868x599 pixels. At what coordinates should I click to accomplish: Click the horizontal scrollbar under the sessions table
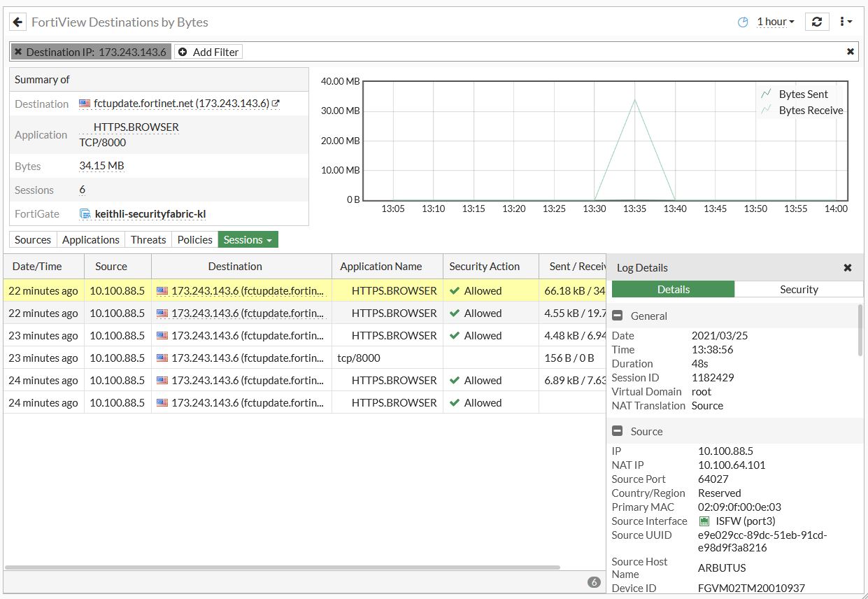coord(282,567)
